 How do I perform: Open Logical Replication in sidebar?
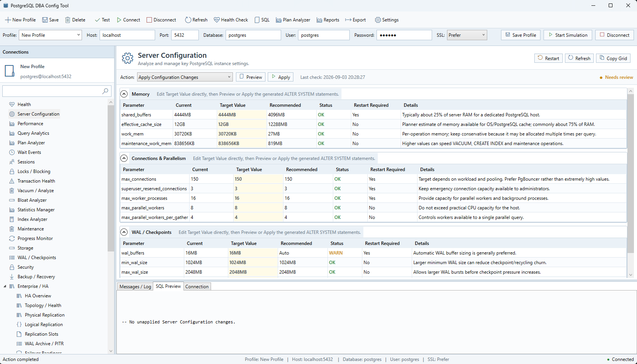tap(44, 325)
